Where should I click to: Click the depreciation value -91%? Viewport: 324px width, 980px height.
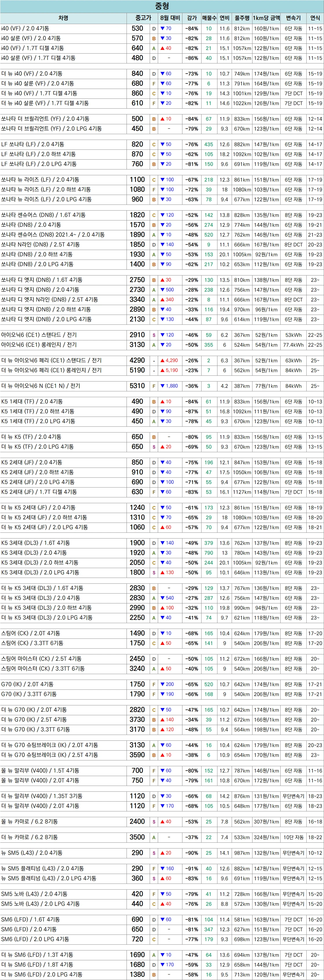point(192,868)
